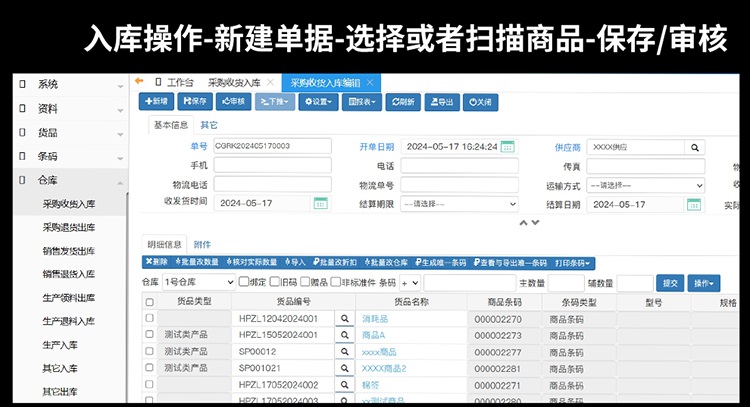Check the row checkbox for SP00012
The width and height of the screenshot is (750, 407).
pos(150,351)
